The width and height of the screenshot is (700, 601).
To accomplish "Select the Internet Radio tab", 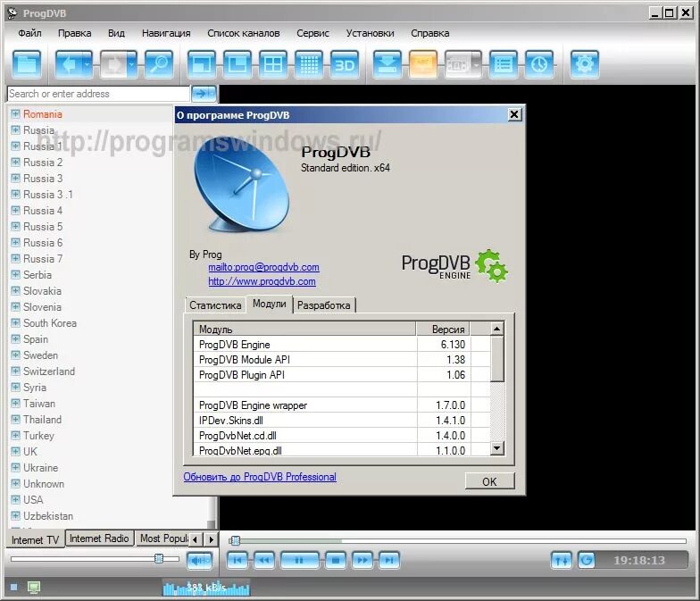I will 99,538.
